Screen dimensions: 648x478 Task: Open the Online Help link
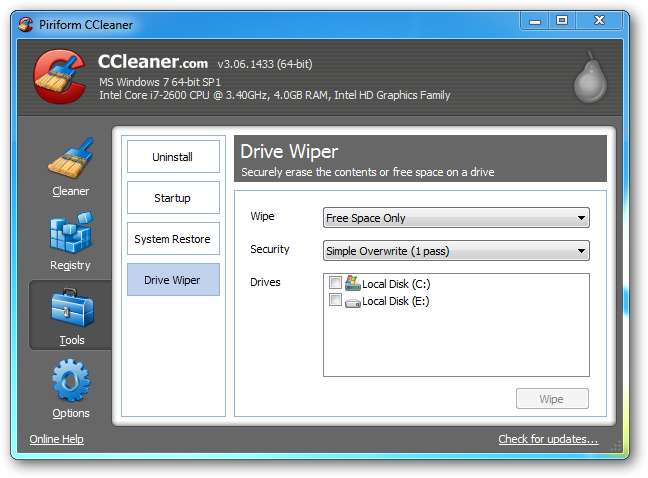57,439
